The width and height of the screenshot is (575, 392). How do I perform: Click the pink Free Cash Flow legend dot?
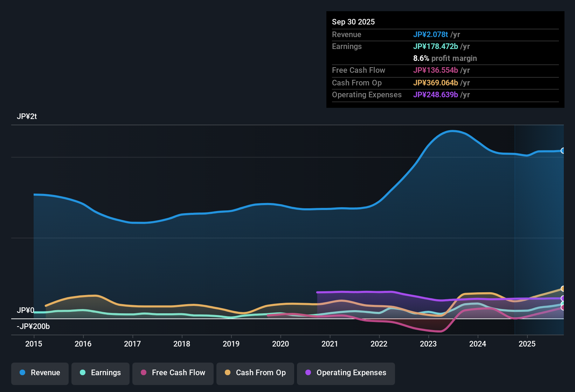(144, 373)
